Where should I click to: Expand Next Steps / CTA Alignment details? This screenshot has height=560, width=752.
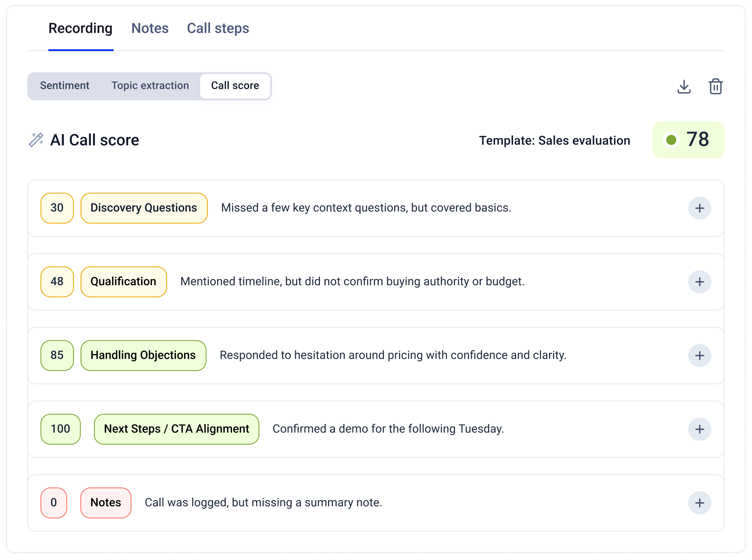click(x=699, y=429)
